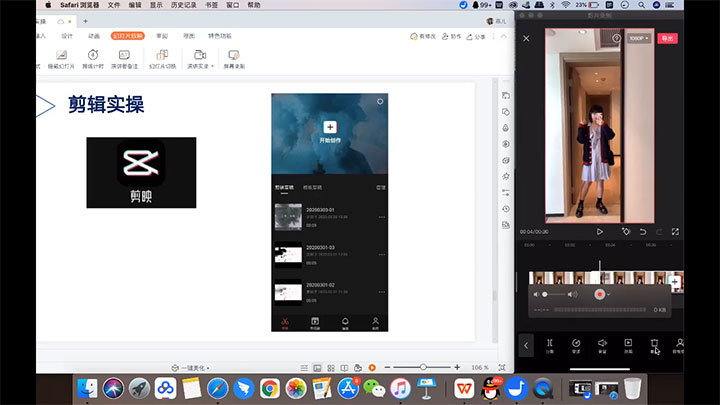The image size is (720, 405).
Task: Click the 演讲者备注 presenter notes icon
Action: (125, 59)
